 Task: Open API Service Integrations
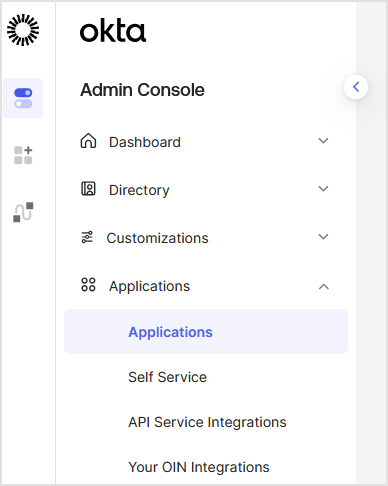coord(207,422)
